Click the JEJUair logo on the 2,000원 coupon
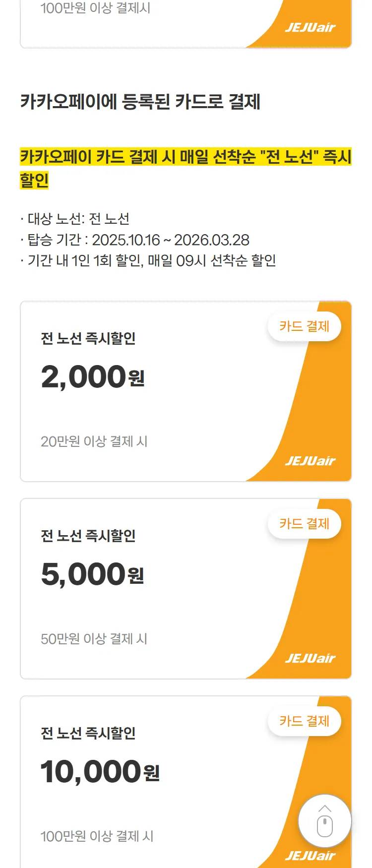The height and width of the screenshot is (868, 372). [x=310, y=461]
